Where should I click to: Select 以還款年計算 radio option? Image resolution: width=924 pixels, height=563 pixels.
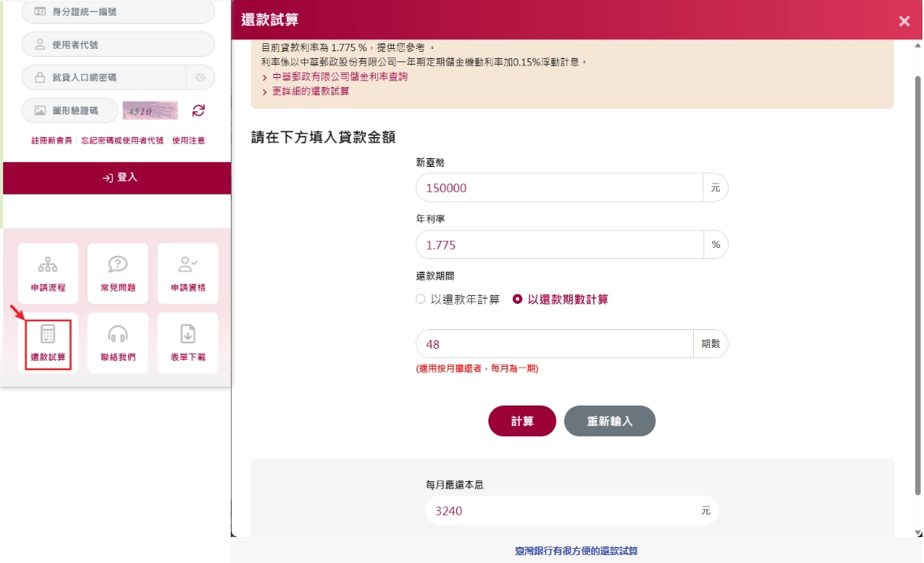click(458, 299)
